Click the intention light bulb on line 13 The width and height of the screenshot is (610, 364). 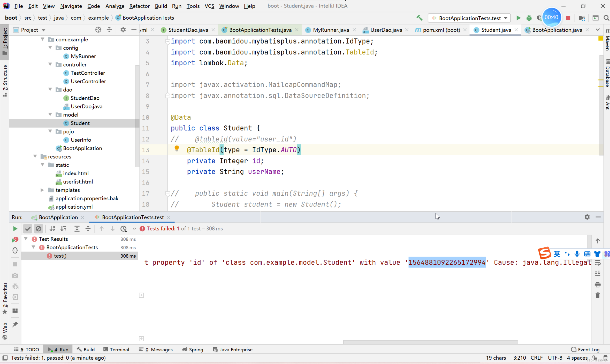pos(177,148)
